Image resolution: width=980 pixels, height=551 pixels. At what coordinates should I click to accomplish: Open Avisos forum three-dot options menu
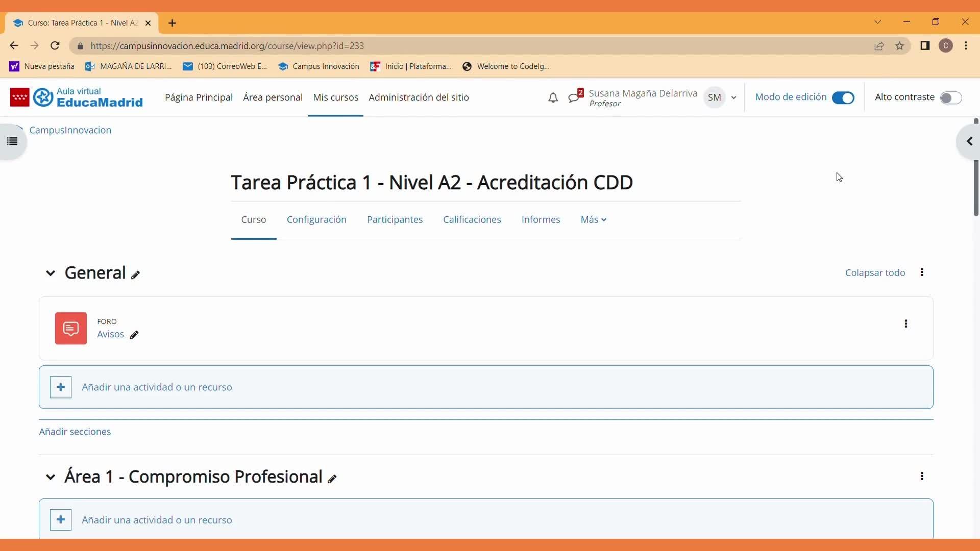[905, 323]
